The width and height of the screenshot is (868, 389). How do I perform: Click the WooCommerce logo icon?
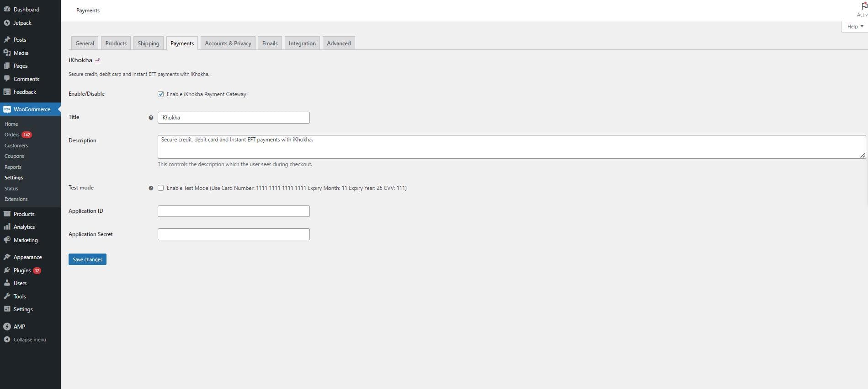[x=7, y=109]
